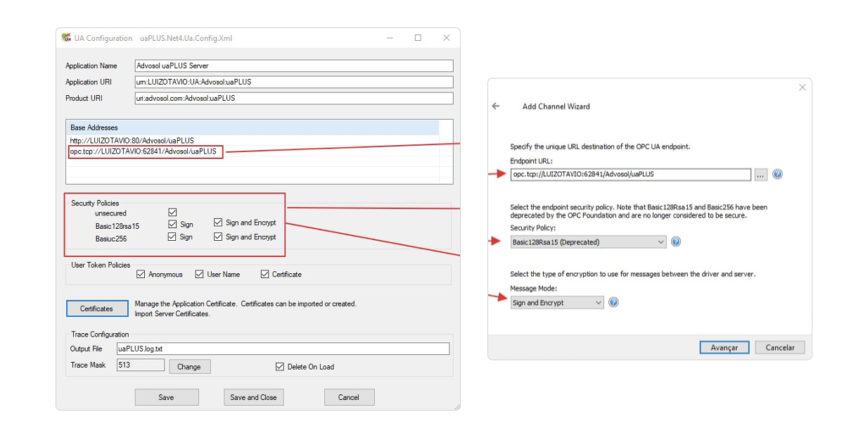868x438 pixels.
Task: Click the Endpoint URL input field
Action: (x=631, y=174)
